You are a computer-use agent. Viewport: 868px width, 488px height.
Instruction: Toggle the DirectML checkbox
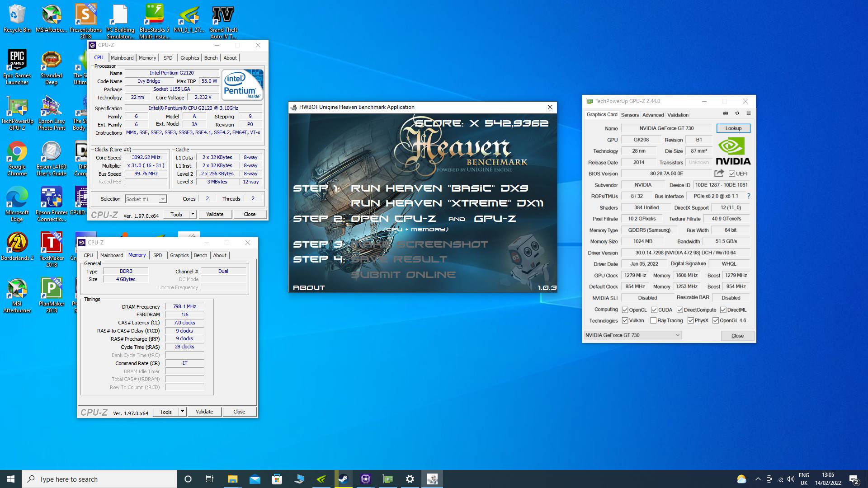[x=723, y=310]
